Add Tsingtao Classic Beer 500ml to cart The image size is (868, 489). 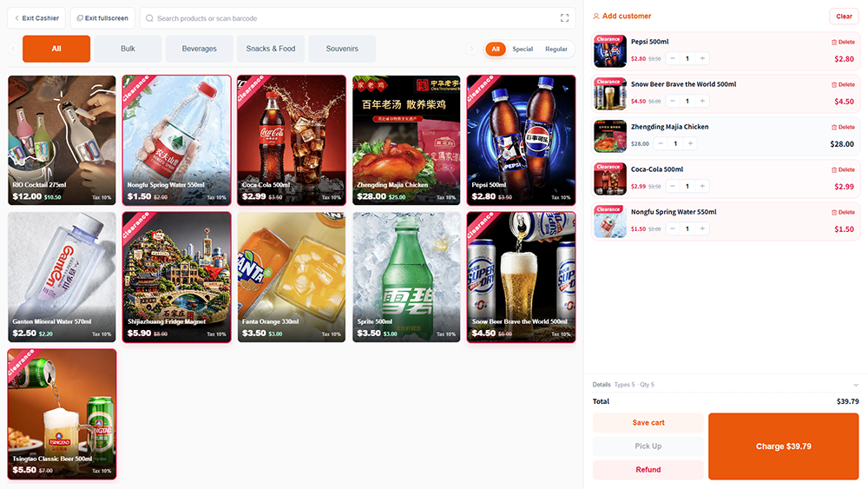(x=62, y=413)
